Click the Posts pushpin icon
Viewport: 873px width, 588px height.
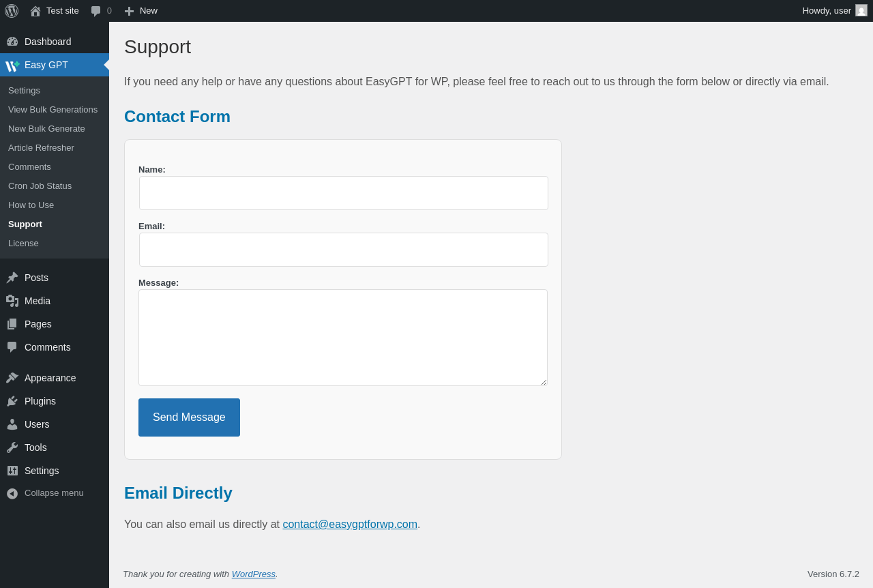tap(12, 278)
